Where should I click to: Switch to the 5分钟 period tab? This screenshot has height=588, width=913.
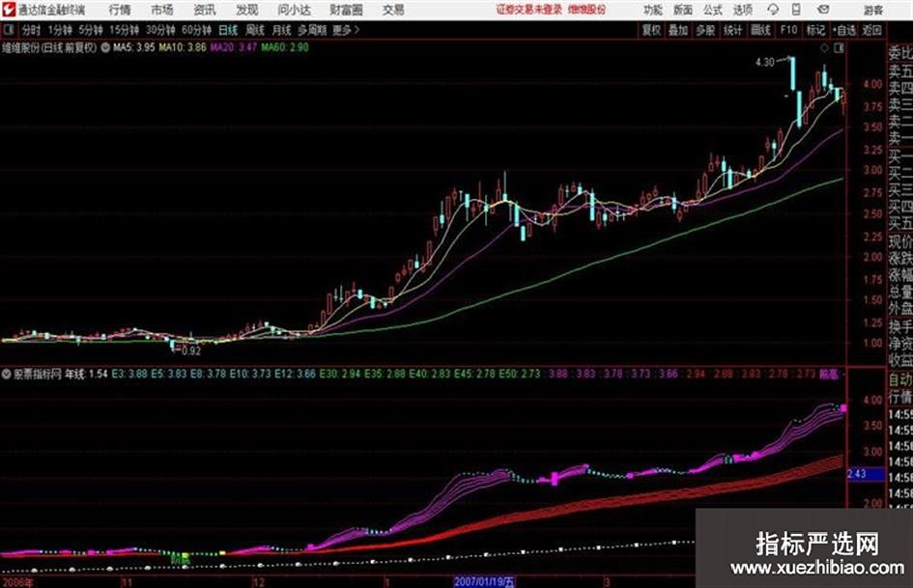click(x=91, y=30)
